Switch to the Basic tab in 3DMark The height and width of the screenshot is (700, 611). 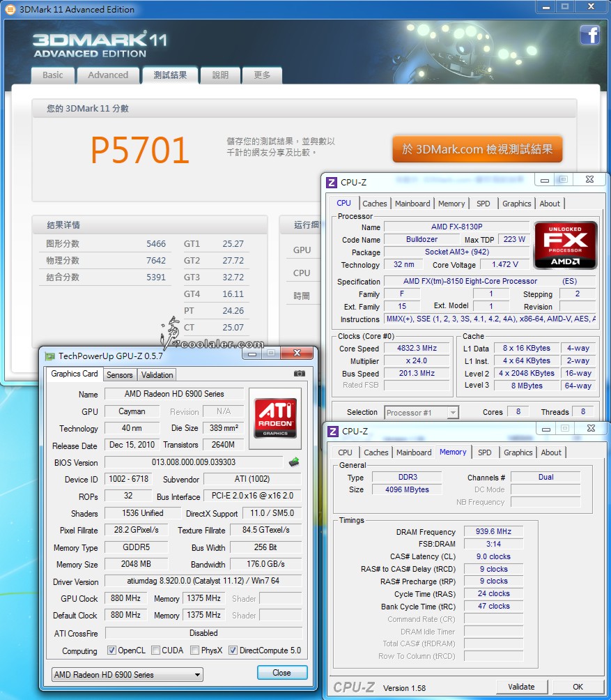(53, 75)
